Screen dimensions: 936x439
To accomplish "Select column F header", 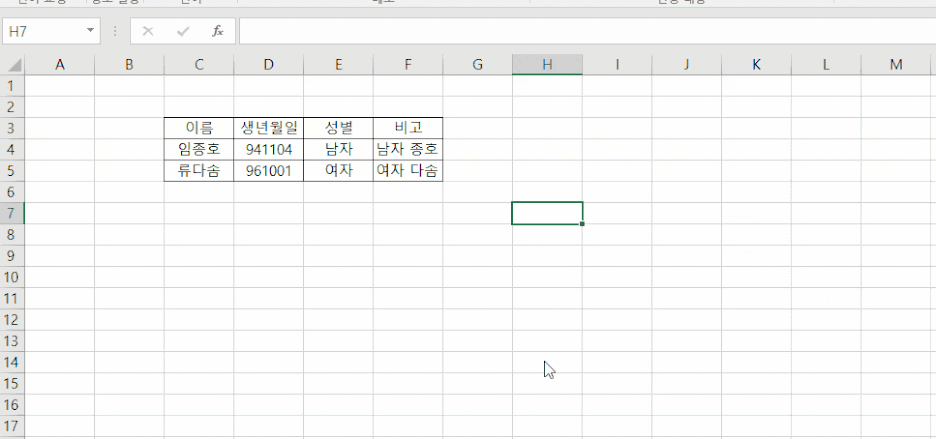I will [408, 65].
